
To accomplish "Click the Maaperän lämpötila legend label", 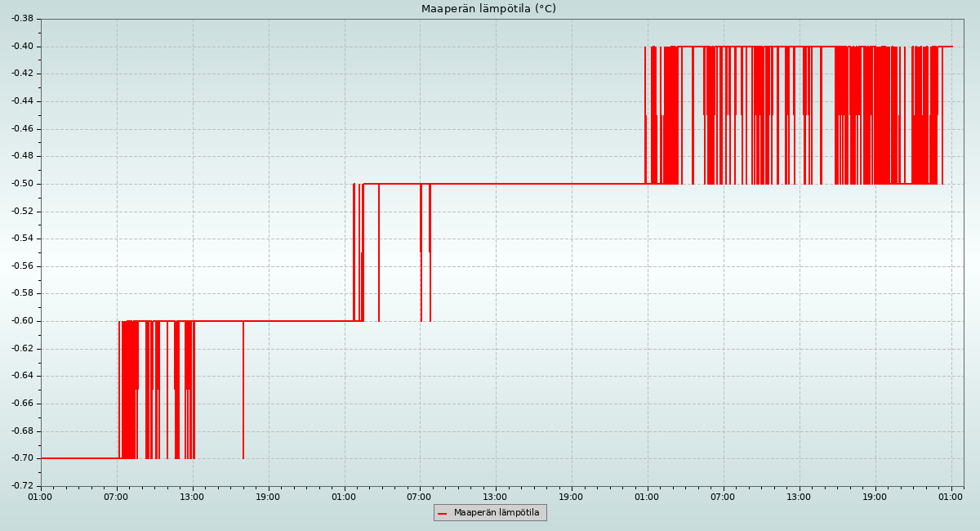I will point(497,512).
